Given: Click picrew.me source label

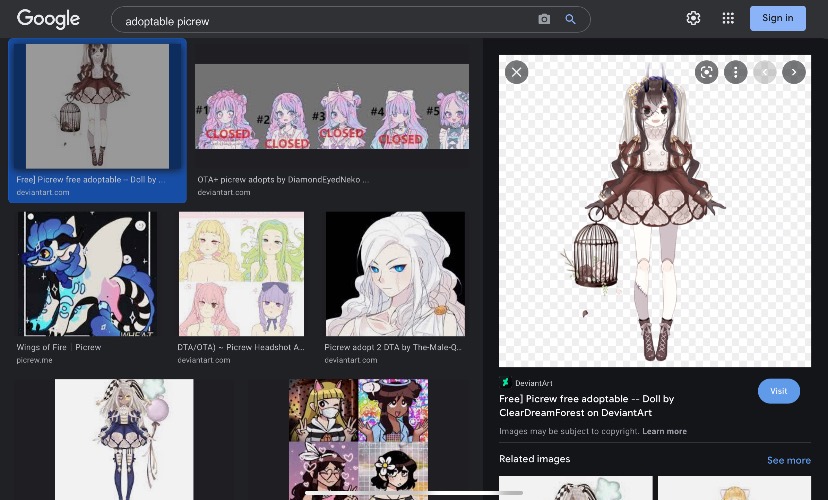Looking at the screenshot, I should [34, 360].
